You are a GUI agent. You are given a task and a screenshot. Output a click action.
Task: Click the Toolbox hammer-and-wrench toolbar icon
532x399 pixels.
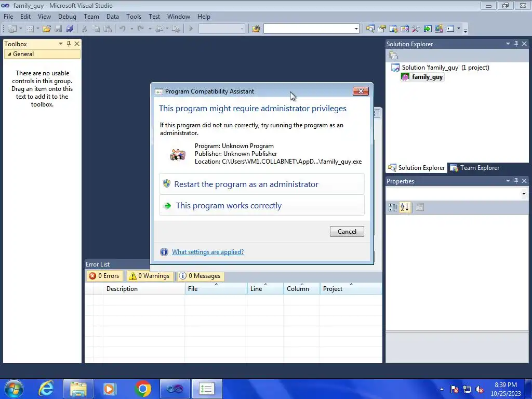point(416,29)
